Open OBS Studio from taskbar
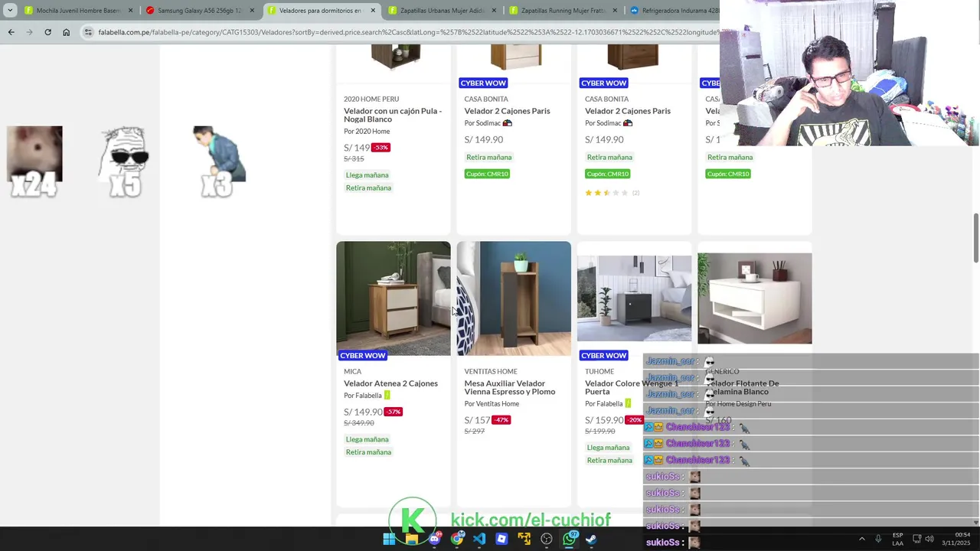The image size is (980, 551). pos(547,539)
